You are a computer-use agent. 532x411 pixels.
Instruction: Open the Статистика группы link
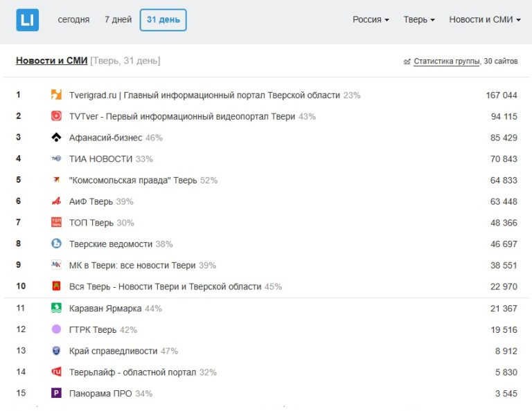pos(446,62)
